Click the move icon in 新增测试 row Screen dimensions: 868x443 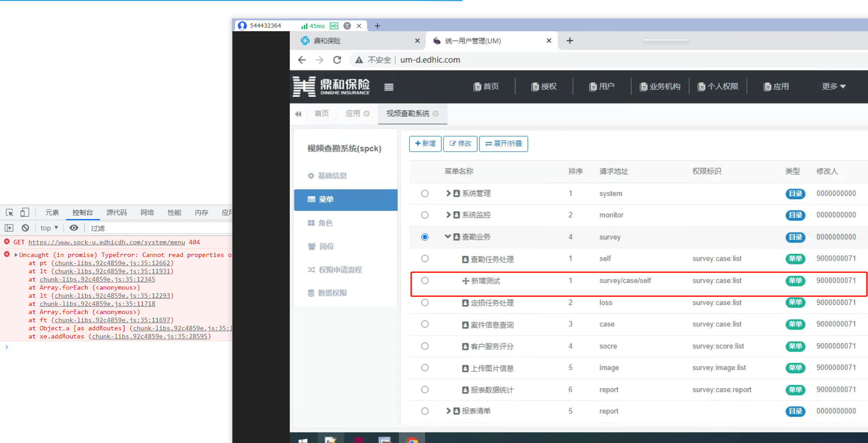click(x=466, y=281)
